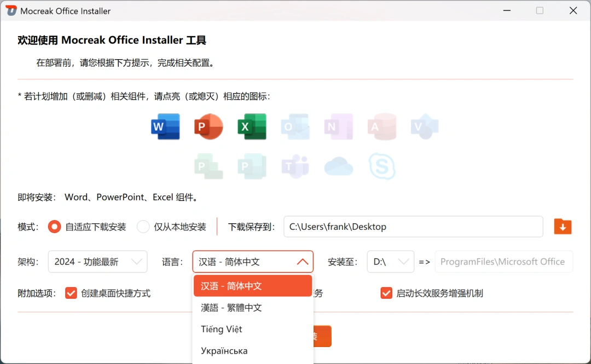Click the download path field C:\Users\frank\Desktop
The image size is (591, 364).
pos(413,227)
